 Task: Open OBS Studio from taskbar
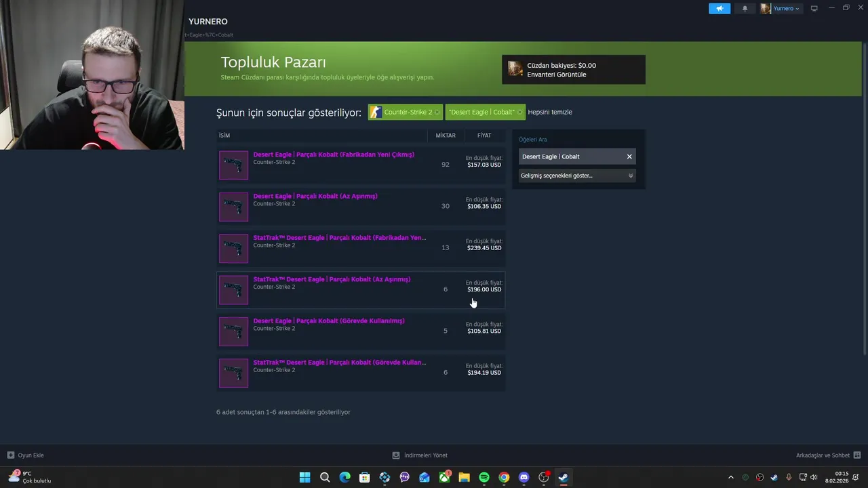[x=543, y=477]
